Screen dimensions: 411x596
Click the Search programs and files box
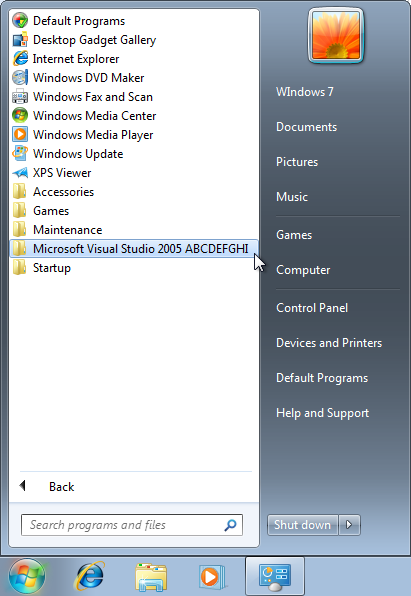click(x=132, y=525)
